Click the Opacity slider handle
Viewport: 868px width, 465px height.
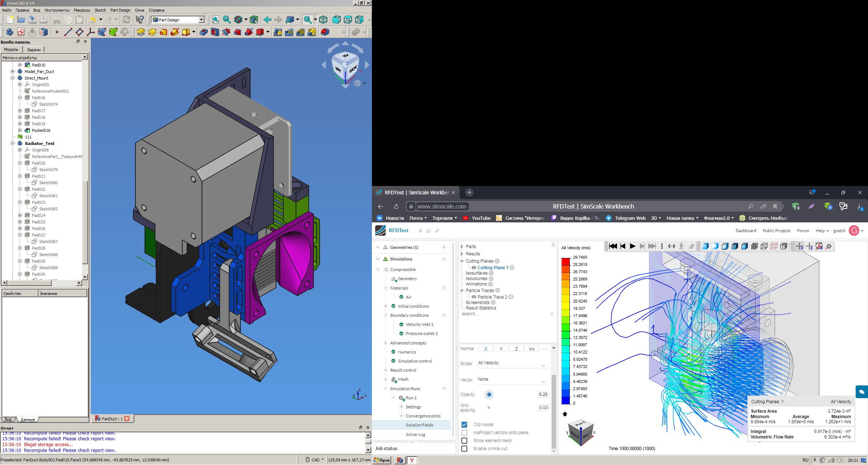489,395
